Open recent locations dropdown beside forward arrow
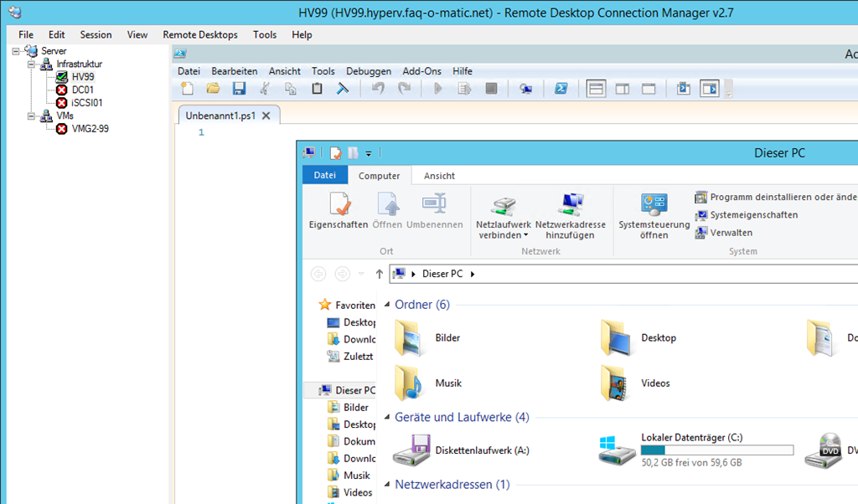Viewport: 858px width, 504px height. point(361,274)
